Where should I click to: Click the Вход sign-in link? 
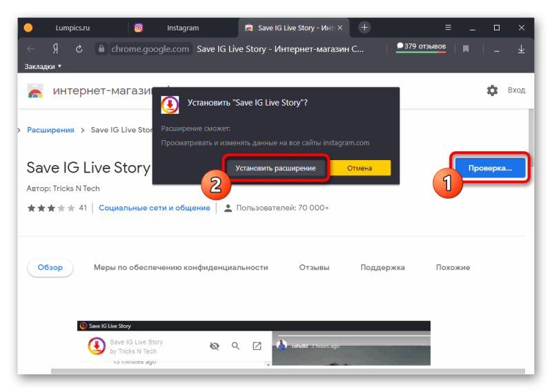pos(516,90)
